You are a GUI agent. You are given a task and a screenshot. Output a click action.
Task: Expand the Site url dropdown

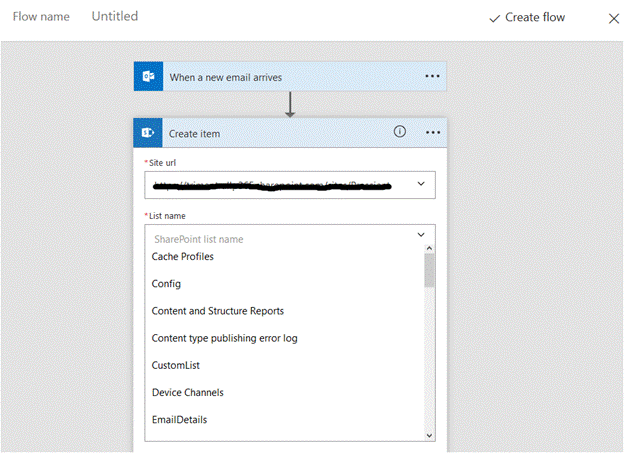(x=420, y=184)
